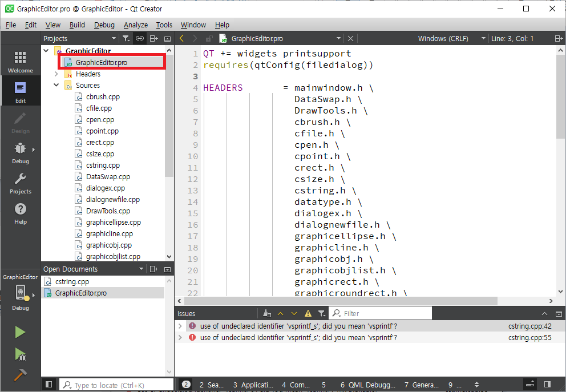
Task: Open the Open Documents view dropdown
Action: [x=141, y=269]
